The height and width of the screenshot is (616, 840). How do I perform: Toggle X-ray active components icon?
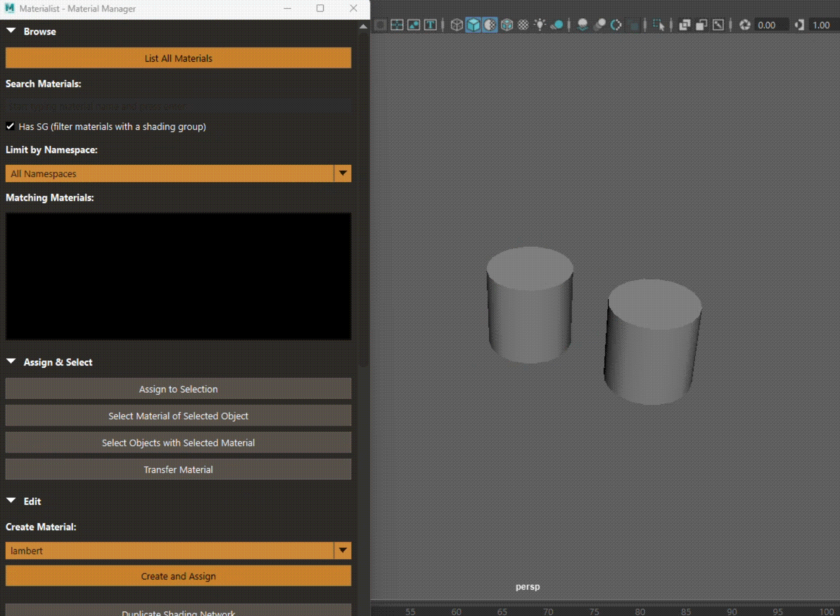pyautogui.click(x=701, y=25)
